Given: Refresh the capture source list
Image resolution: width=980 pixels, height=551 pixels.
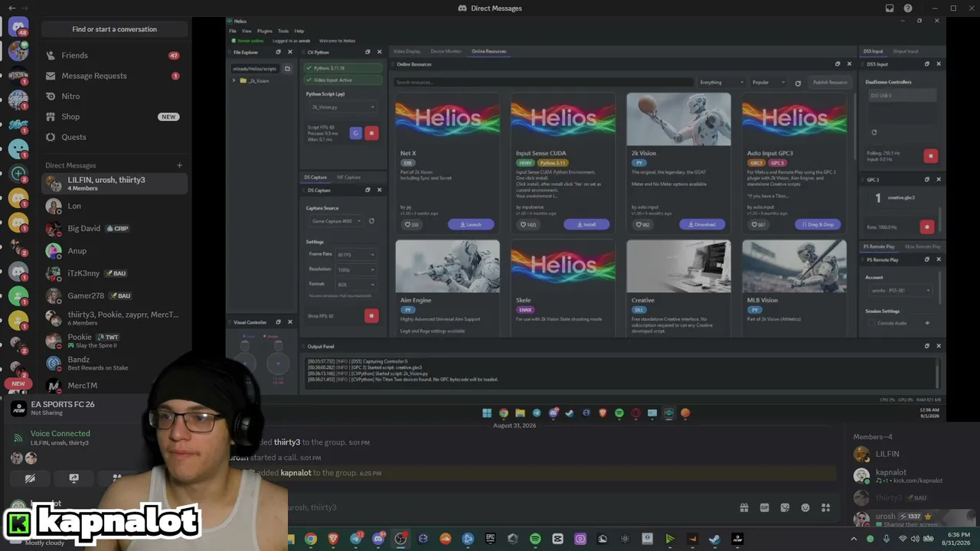Looking at the screenshot, I should pyautogui.click(x=371, y=221).
